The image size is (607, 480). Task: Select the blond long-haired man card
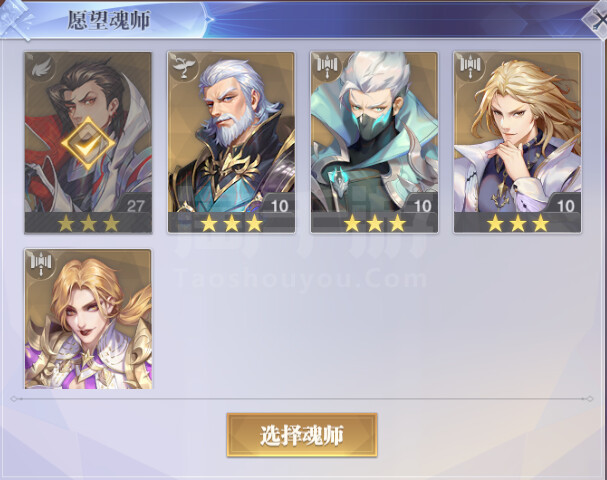pyautogui.click(x=518, y=142)
